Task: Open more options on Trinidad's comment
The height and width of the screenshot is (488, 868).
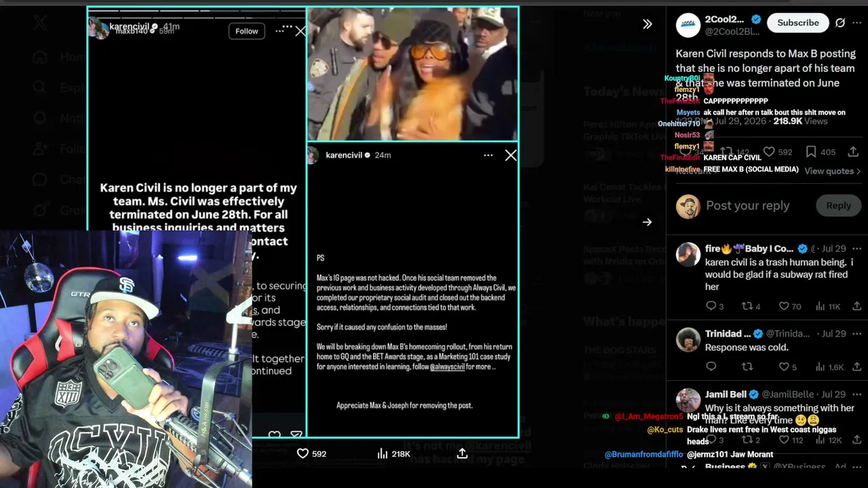Action: (857, 333)
